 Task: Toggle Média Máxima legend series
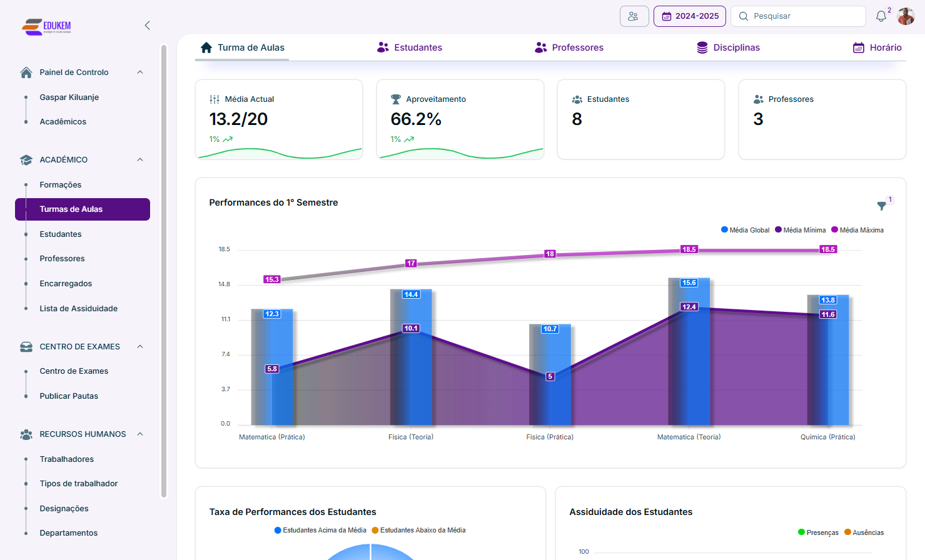click(x=857, y=230)
